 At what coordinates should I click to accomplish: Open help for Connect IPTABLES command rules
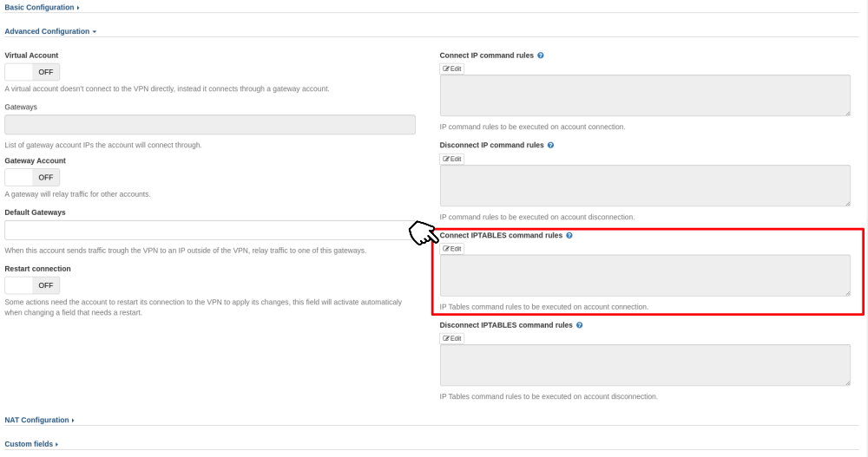click(x=569, y=235)
